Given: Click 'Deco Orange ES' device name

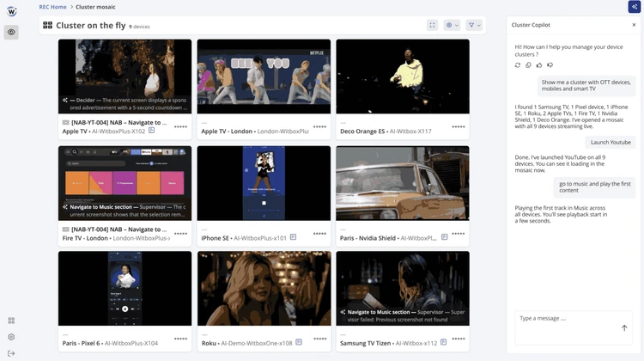Looking at the screenshot, I should [x=362, y=132].
